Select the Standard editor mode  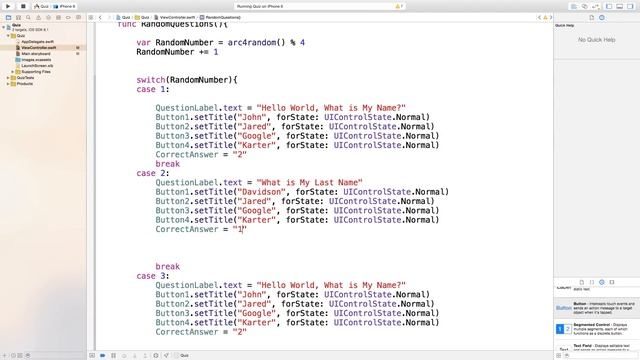pos(574,7)
